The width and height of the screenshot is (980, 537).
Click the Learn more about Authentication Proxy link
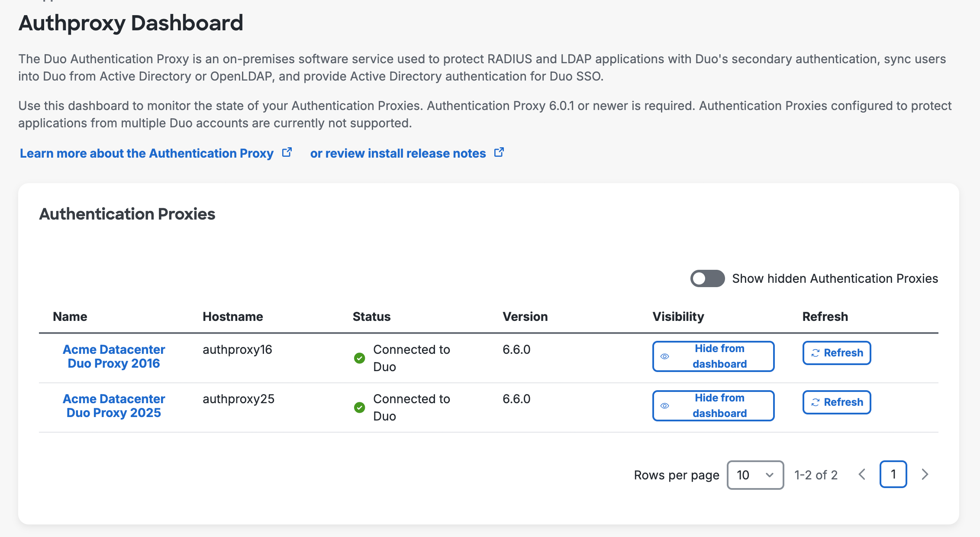pyautogui.click(x=146, y=153)
